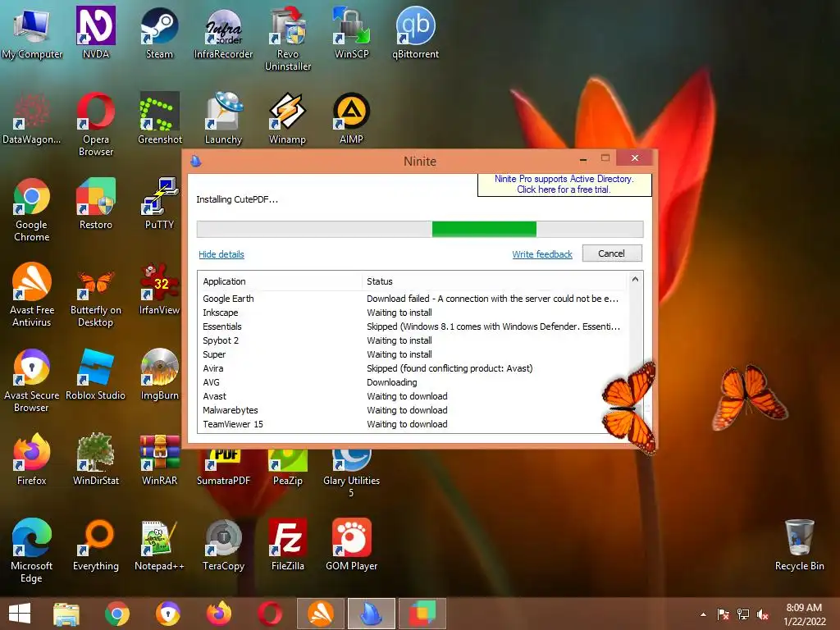840x630 pixels.
Task: Open the My Computer desktop icon
Action: point(32,33)
